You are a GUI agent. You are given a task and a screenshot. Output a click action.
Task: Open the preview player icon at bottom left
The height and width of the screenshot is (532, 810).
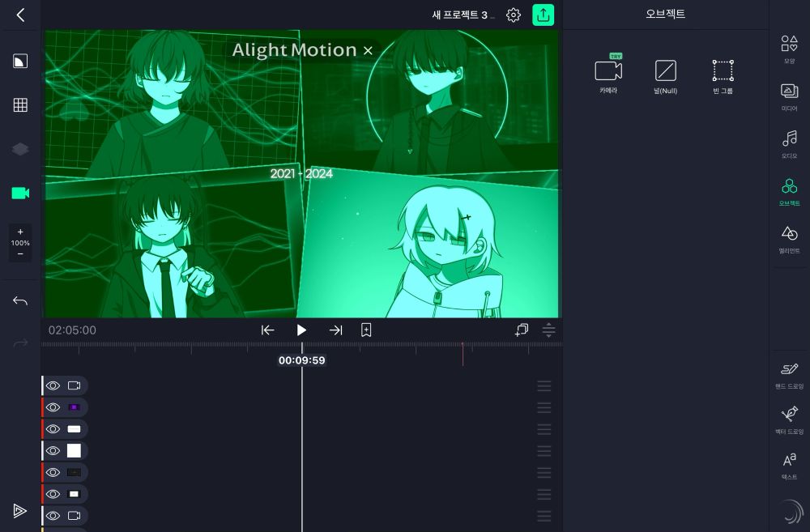(x=19, y=511)
